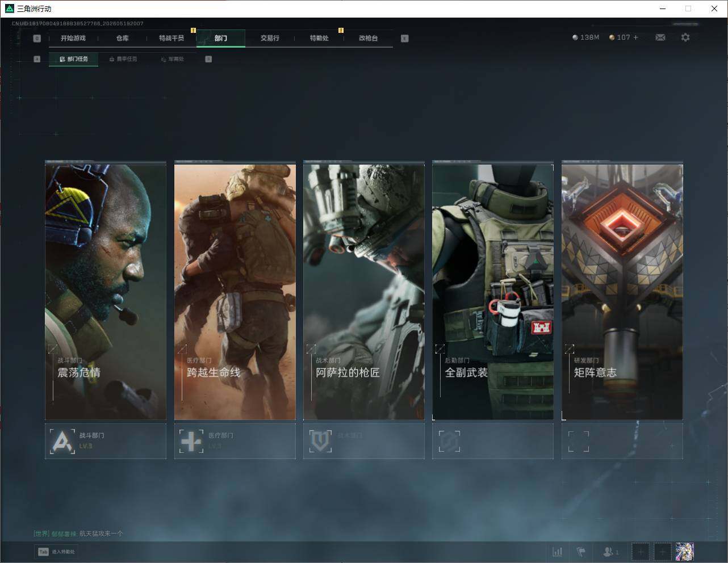The image size is (728, 563).
Task: Open the player avatar in bottom bar
Action: point(685,551)
